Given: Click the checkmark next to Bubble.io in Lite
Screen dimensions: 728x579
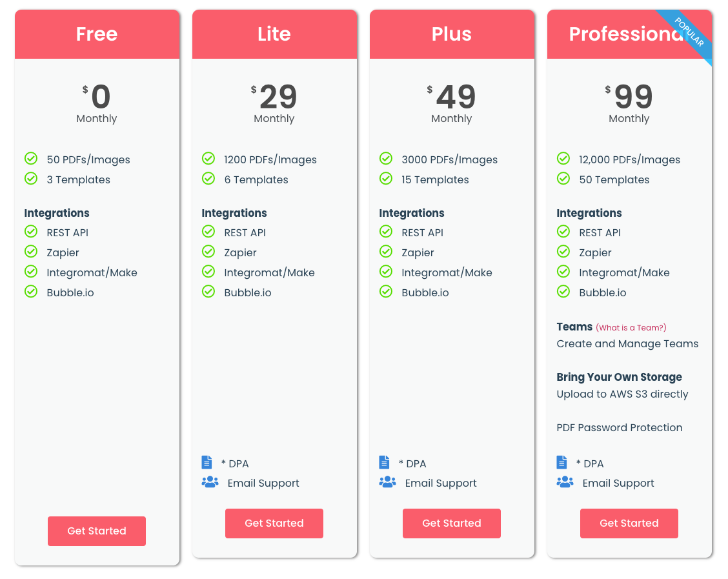Looking at the screenshot, I should (208, 291).
